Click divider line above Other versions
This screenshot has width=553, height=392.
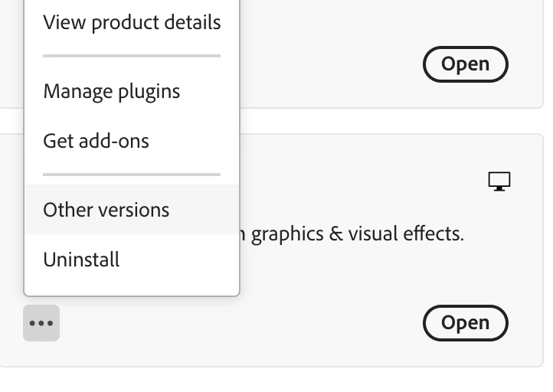[x=132, y=175]
